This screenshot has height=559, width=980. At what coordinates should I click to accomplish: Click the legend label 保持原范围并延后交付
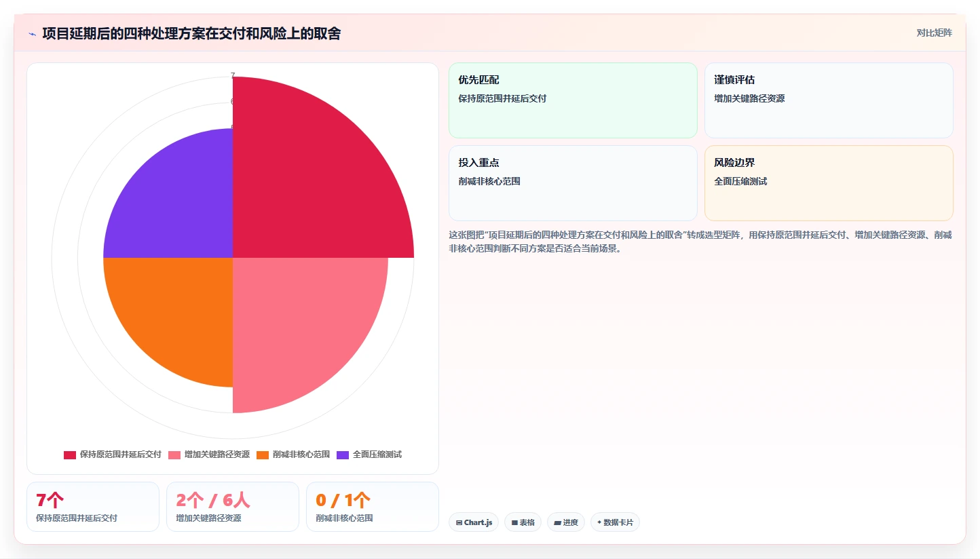(x=121, y=455)
